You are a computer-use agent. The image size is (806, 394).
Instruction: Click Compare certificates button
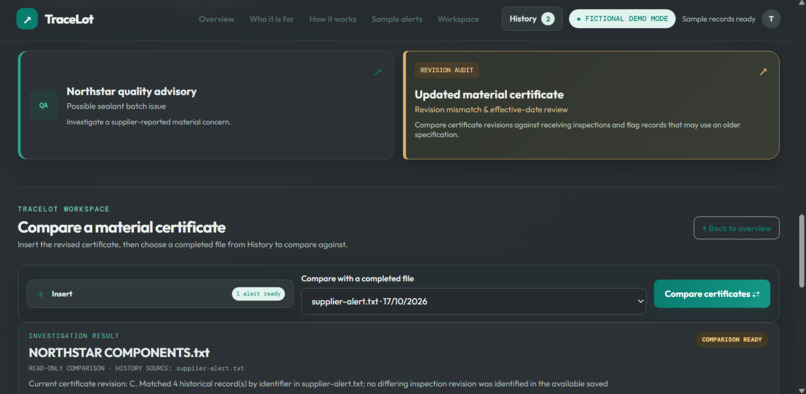[712, 294]
